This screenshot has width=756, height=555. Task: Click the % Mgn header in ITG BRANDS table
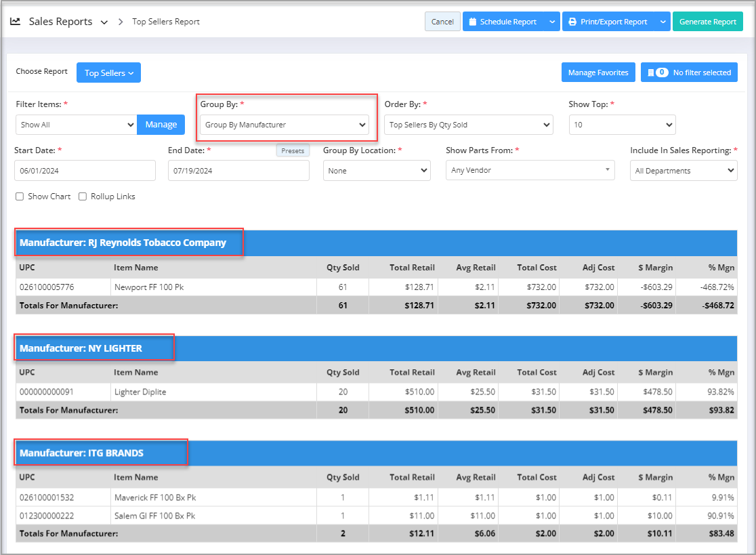point(721,477)
